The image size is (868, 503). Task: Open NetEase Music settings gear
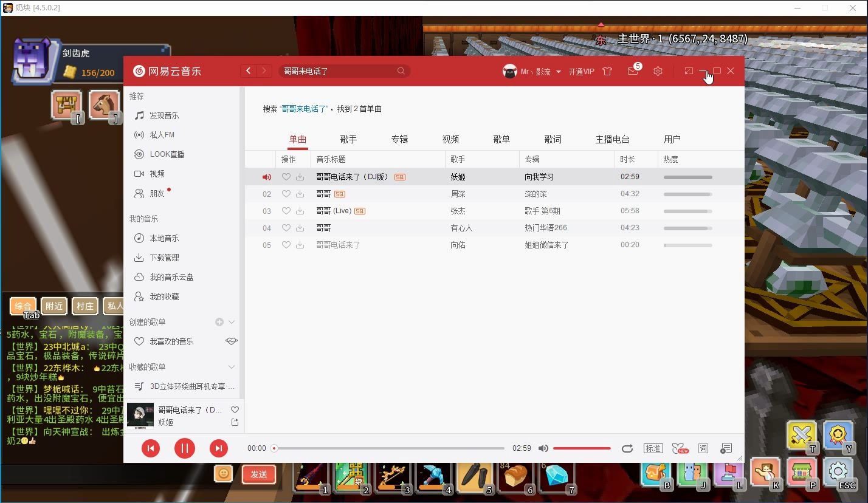point(658,71)
